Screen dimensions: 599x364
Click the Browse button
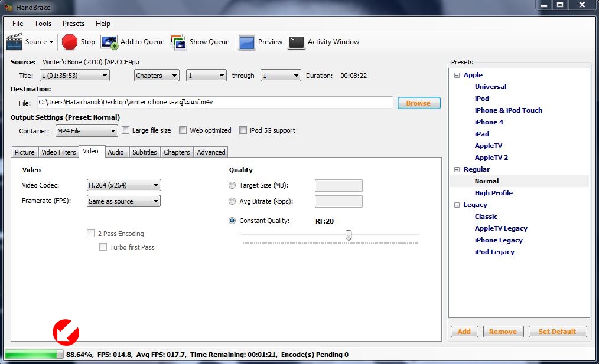pyautogui.click(x=419, y=103)
